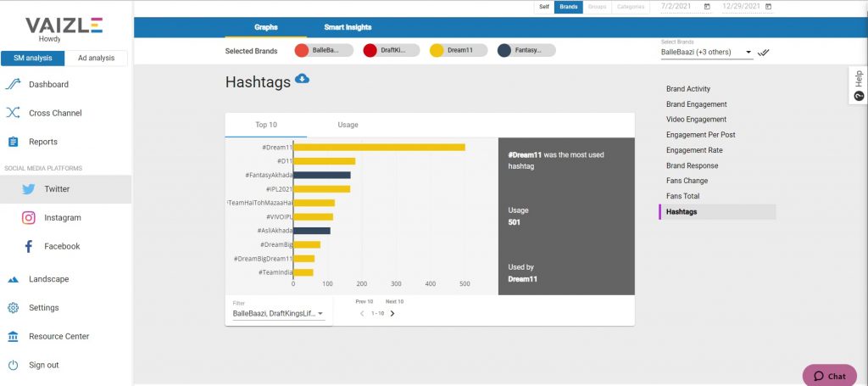Viewport: 868px width, 386px height.
Task: Go to next page chevron
Action: [392, 313]
